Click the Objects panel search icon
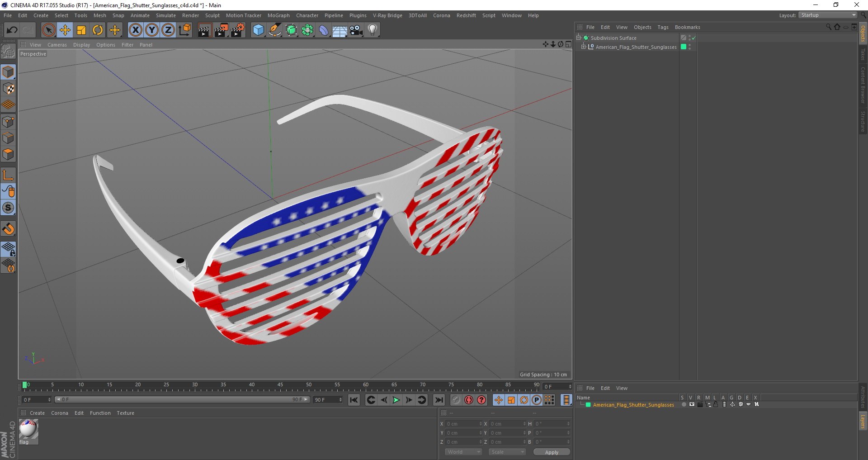 [x=828, y=27]
